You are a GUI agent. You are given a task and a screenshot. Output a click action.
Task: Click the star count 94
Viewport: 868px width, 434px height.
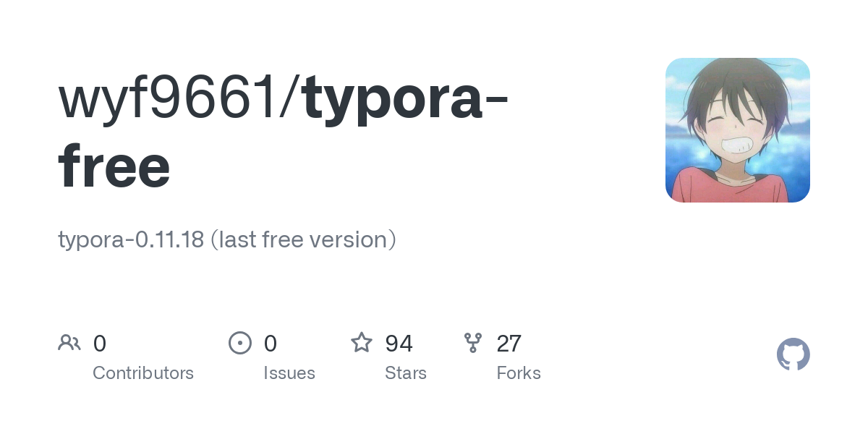click(399, 344)
